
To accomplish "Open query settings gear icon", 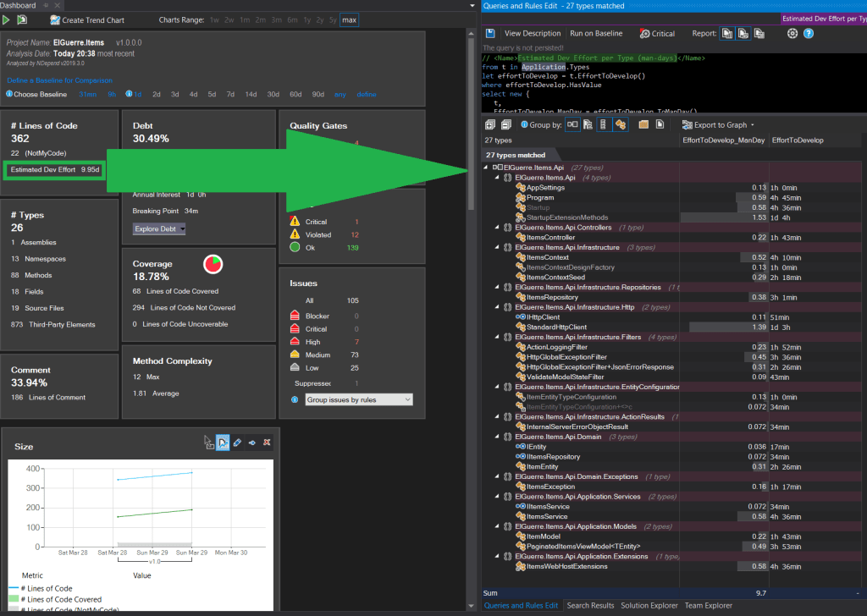I will coord(792,34).
